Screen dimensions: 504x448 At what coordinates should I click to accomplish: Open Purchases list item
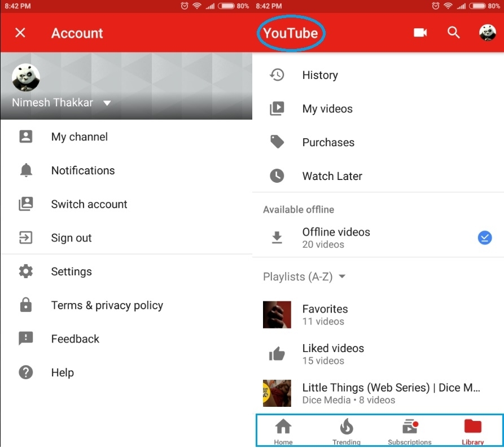pyautogui.click(x=378, y=142)
